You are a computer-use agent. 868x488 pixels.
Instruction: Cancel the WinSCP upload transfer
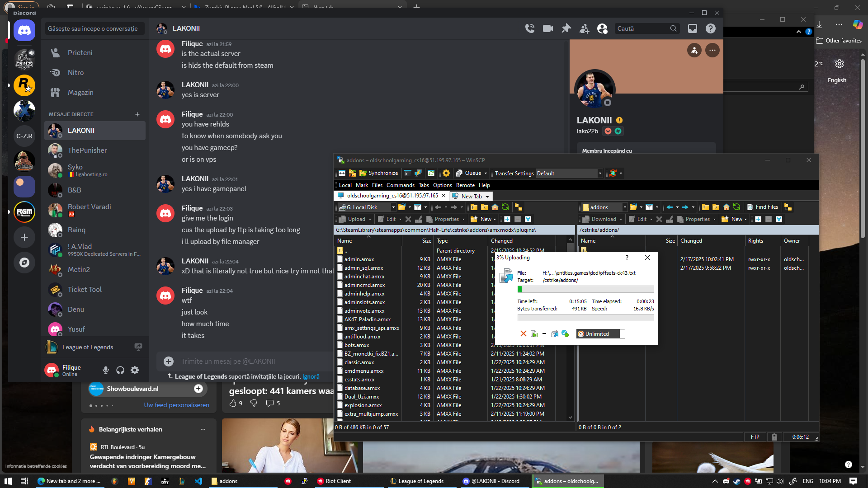coord(523,334)
